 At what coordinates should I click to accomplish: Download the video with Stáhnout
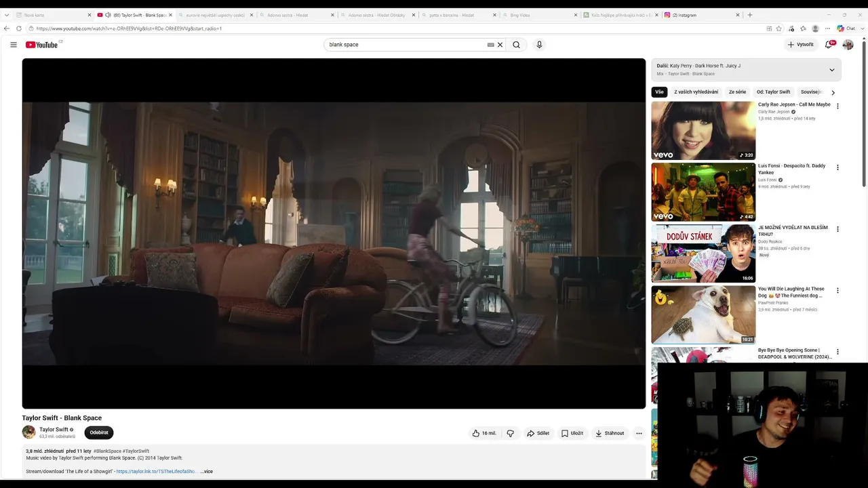(609, 433)
